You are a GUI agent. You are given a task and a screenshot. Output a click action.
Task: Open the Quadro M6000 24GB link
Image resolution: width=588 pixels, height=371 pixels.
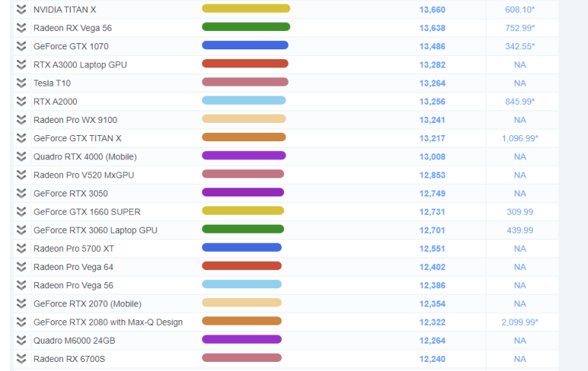point(74,341)
